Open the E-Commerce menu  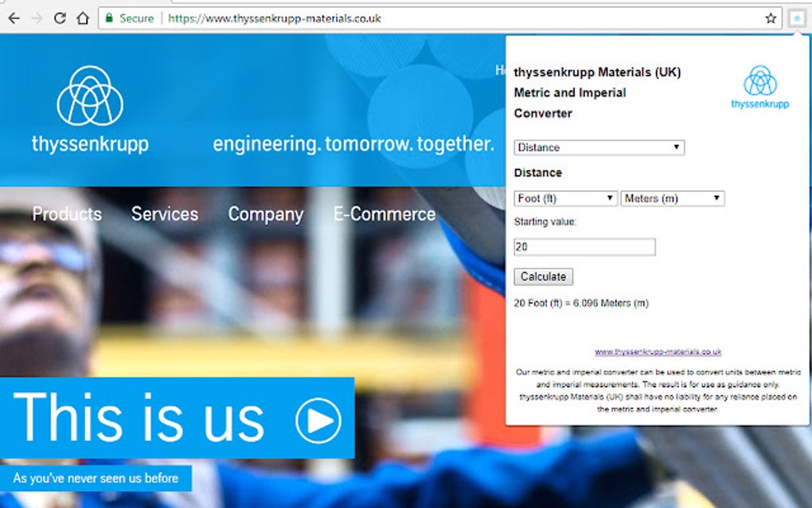click(385, 213)
